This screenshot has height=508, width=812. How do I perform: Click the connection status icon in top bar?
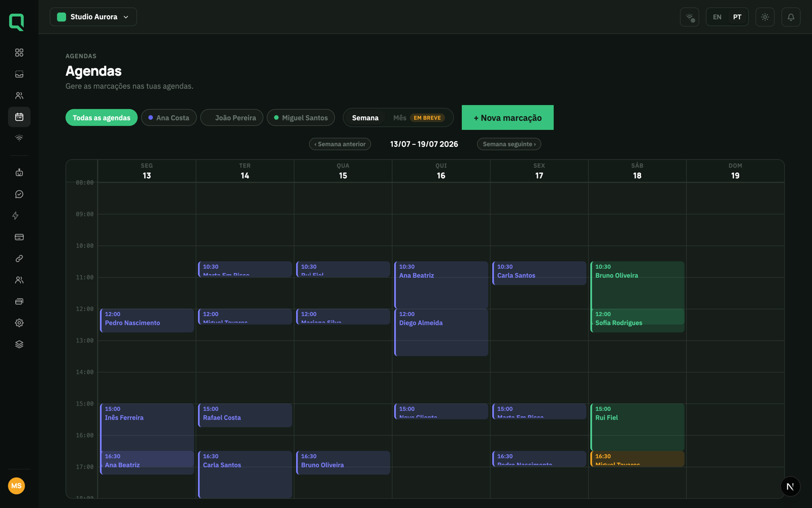[690, 17]
